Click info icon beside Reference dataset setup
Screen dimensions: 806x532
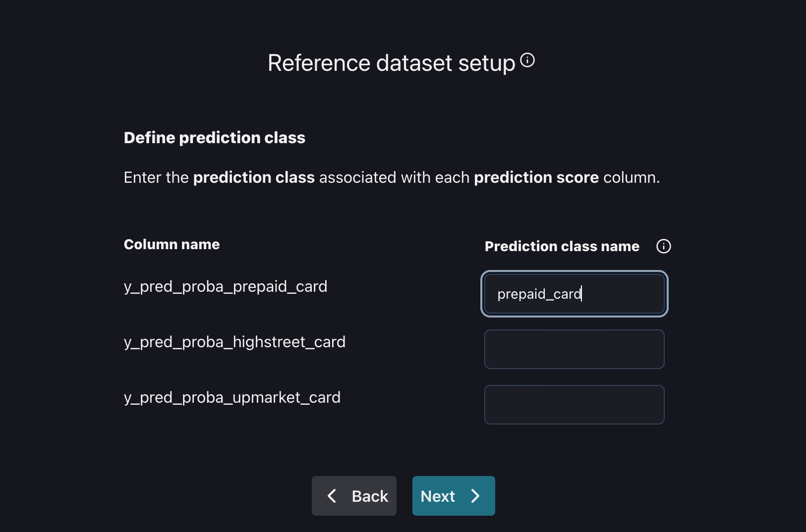coord(527,60)
